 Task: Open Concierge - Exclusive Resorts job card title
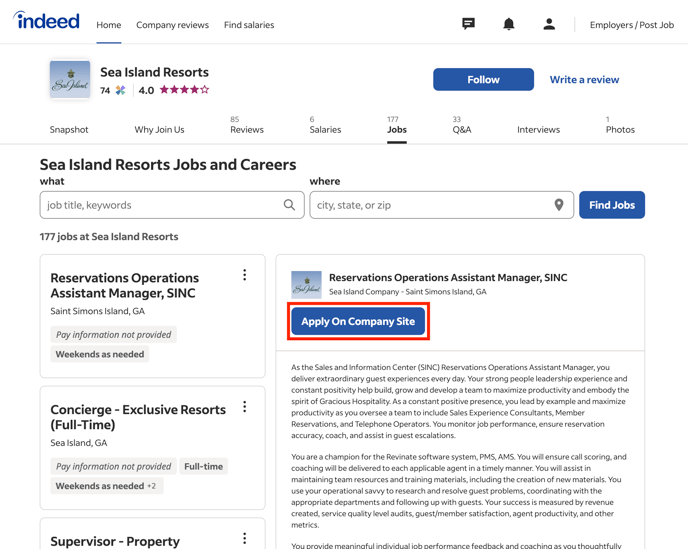(138, 417)
